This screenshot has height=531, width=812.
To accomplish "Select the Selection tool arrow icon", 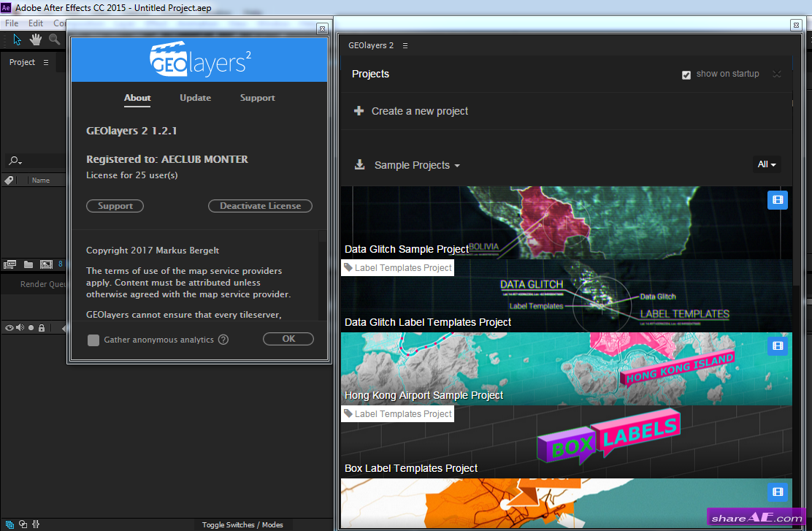I will (17, 40).
